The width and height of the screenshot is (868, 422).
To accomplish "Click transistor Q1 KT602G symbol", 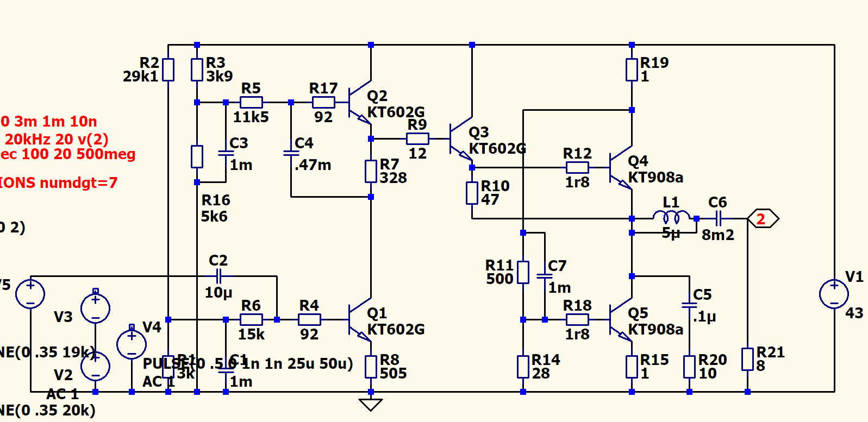I will pyautogui.click(x=360, y=319).
